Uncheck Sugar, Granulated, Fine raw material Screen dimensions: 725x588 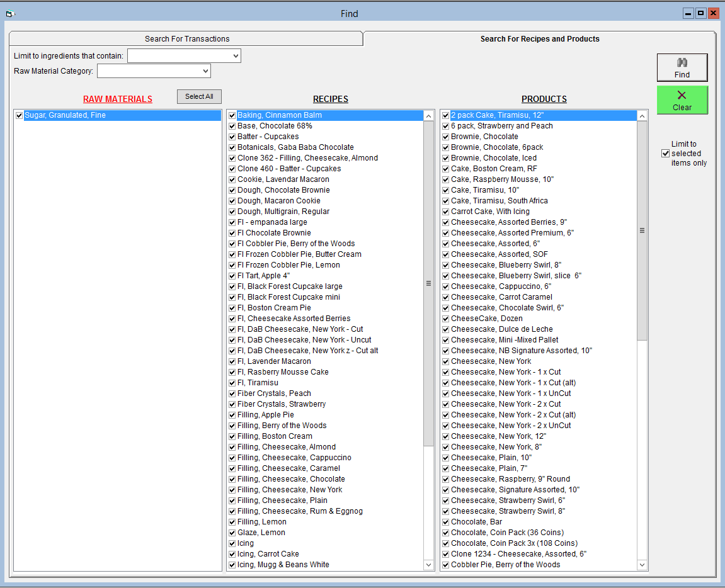(19, 116)
